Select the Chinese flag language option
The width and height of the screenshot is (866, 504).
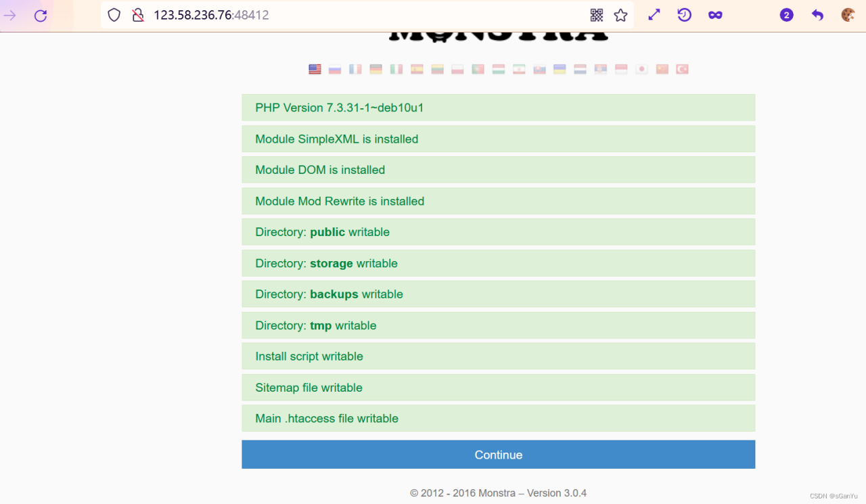pyautogui.click(x=662, y=68)
